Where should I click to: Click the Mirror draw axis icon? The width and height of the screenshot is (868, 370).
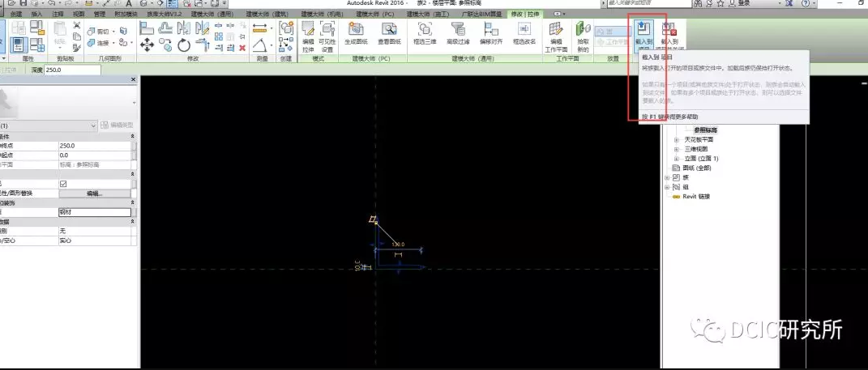click(x=203, y=27)
